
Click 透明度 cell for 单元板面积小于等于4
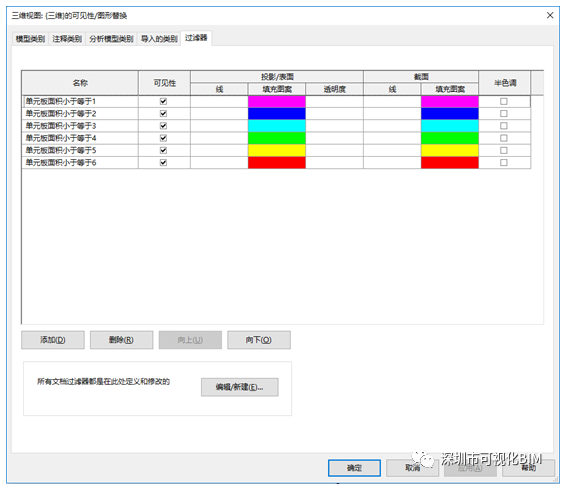(x=335, y=138)
